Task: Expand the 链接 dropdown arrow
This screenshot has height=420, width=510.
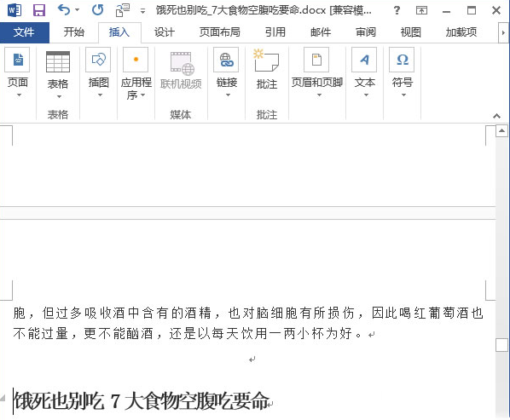Action: tap(228, 95)
